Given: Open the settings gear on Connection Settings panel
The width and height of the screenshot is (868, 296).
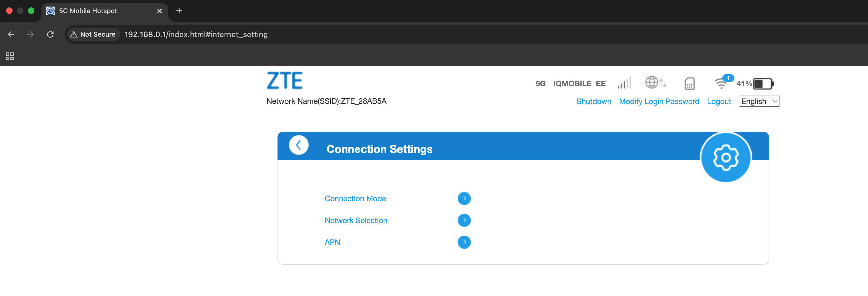Looking at the screenshot, I should click(x=726, y=157).
